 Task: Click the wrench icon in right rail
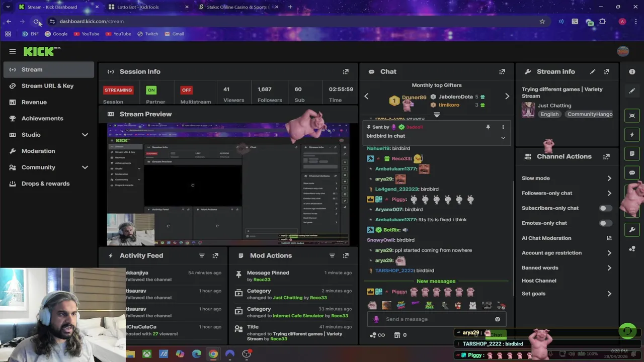click(632, 230)
